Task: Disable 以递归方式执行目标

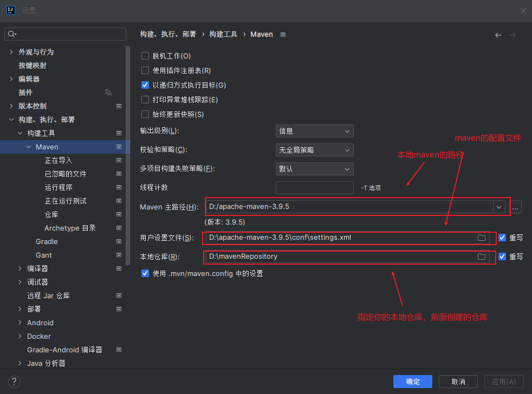Action: click(145, 84)
